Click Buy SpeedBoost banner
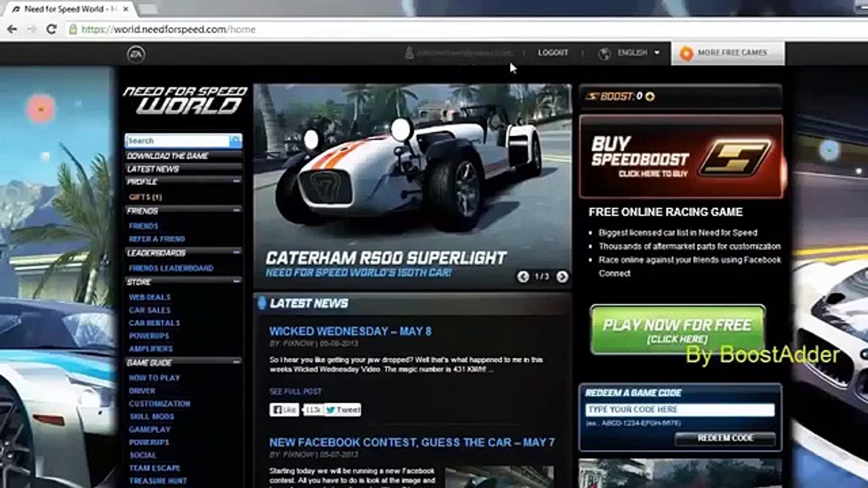Screen dimensions: 868x488 pos(681,157)
